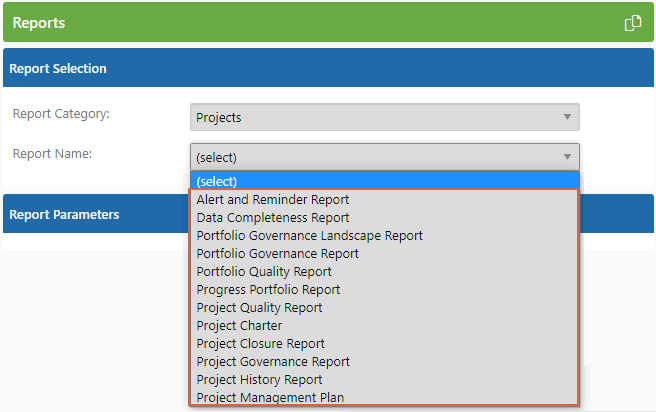This screenshot has width=656, height=412.
Task: Pick the Project Governance Report option
Action: [384, 361]
